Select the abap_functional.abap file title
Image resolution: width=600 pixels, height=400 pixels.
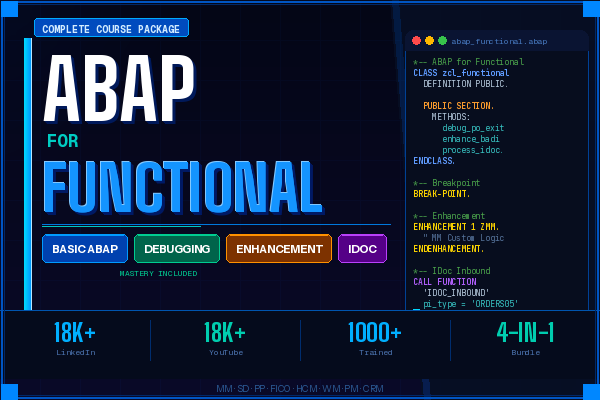pyautogui.click(x=499, y=41)
